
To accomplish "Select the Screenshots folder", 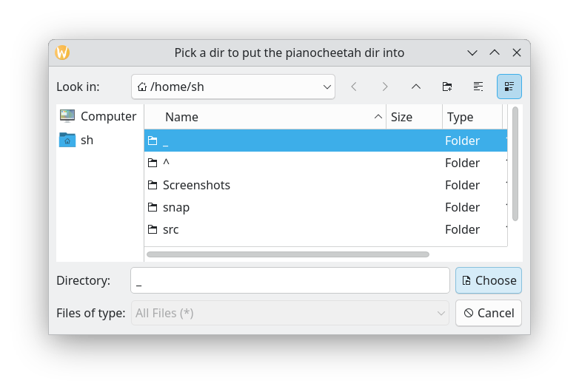I will [x=196, y=185].
